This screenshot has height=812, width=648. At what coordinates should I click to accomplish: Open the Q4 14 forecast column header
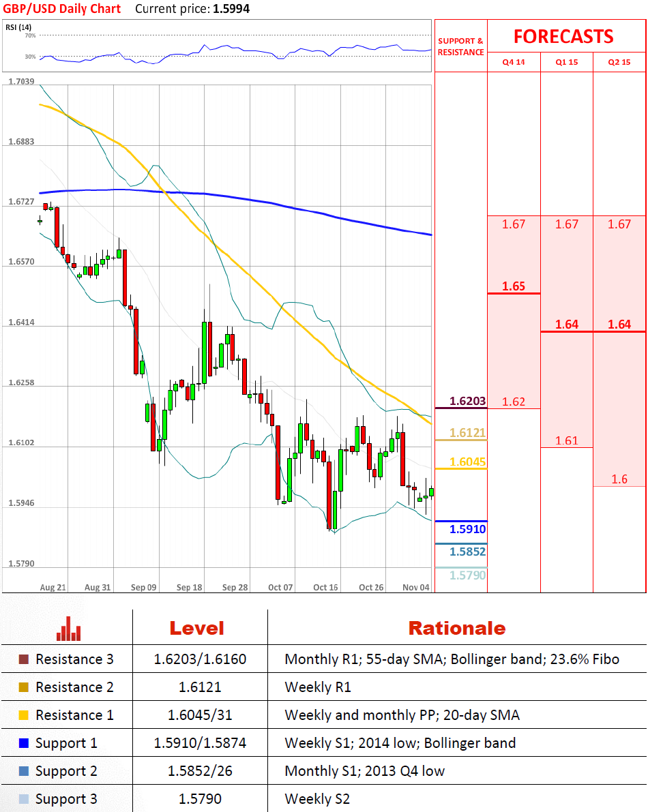[x=514, y=62]
